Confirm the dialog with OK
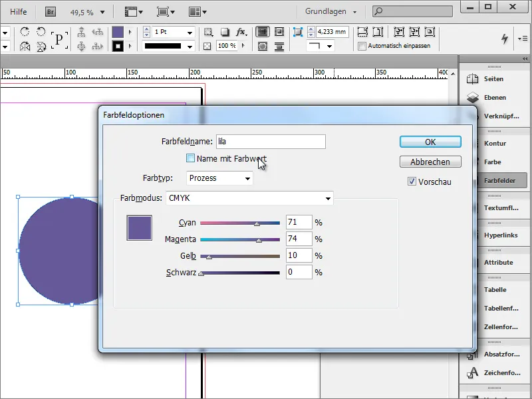Viewport: 532px width, 399px height. [430, 142]
